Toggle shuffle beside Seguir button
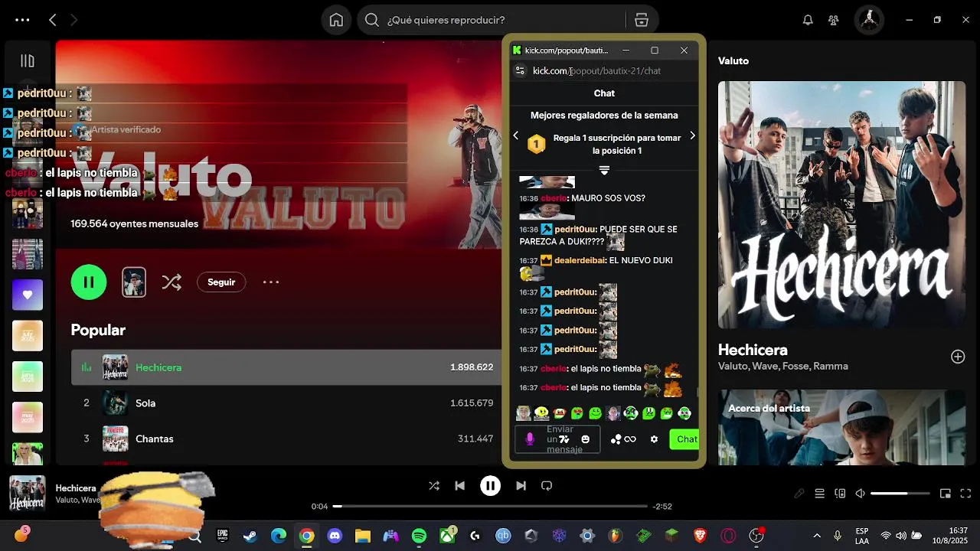This screenshot has height=551, width=980. pos(171,282)
